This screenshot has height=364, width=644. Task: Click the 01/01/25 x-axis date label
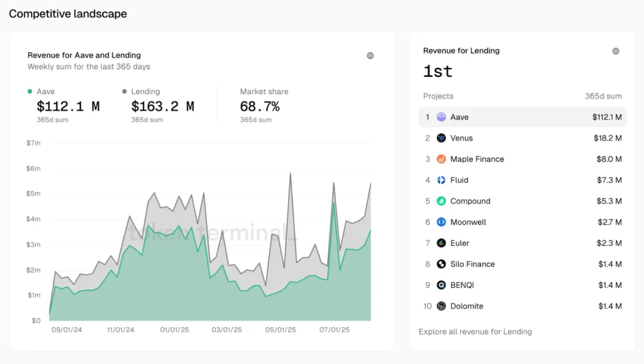coord(175,329)
